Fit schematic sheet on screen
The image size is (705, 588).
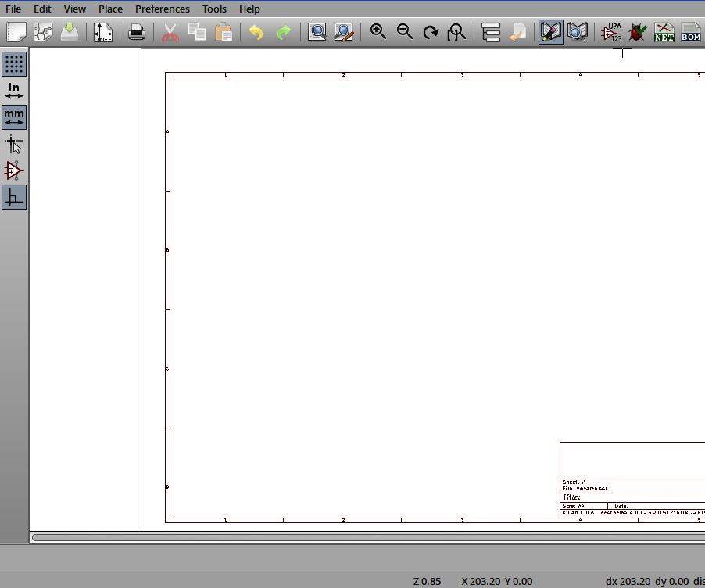pyautogui.click(x=456, y=32)
